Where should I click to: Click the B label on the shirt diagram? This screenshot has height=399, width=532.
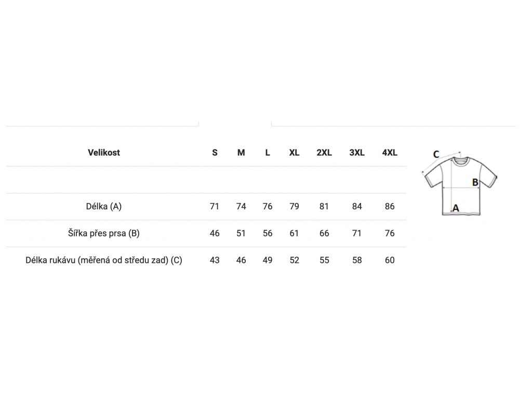click(x=475, y=182)
